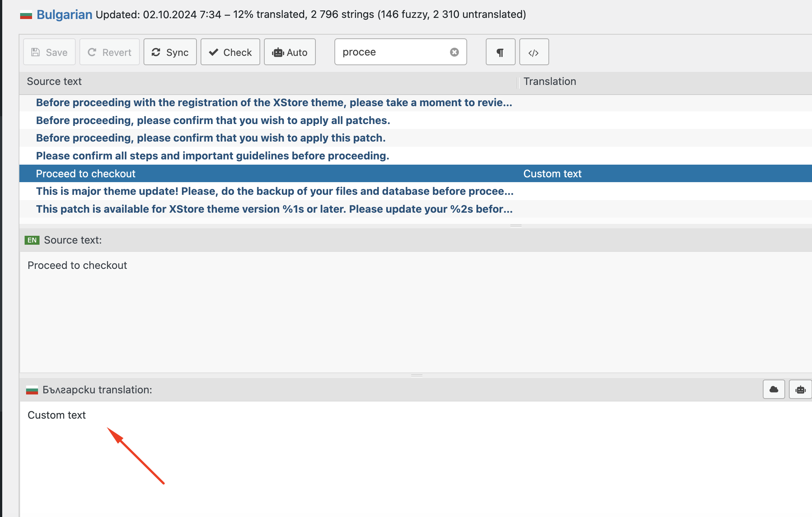Image resolution: width=812 pixels, height=517 pixels.
Task: Click the Revert button
Action: [x=109, y=51]
